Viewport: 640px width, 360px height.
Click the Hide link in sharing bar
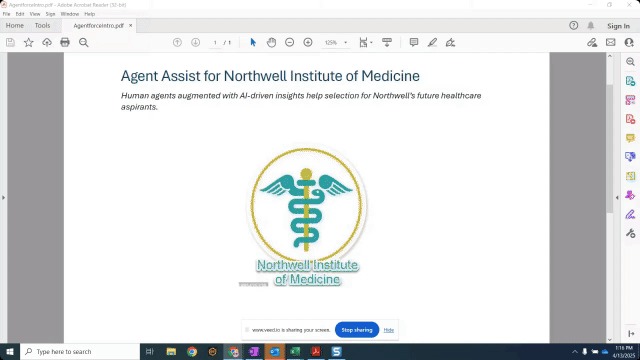coord(389,330)
